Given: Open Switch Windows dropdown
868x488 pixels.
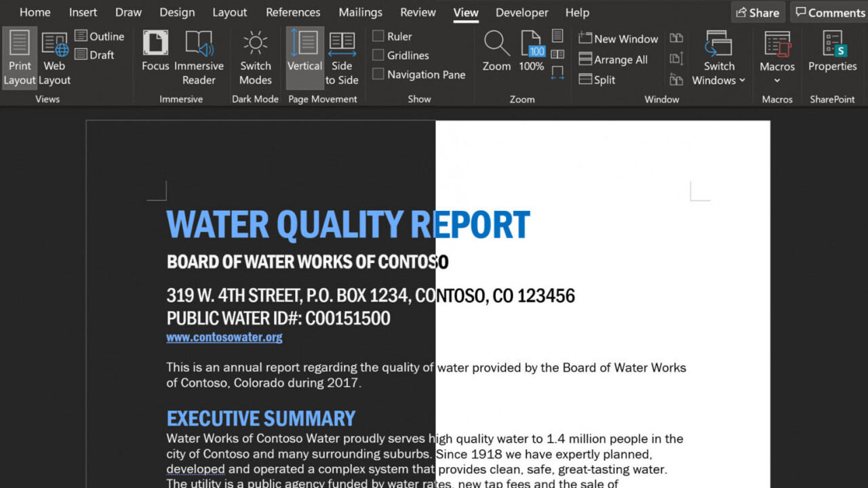Looking at the screenshot, I should (719, 80).
